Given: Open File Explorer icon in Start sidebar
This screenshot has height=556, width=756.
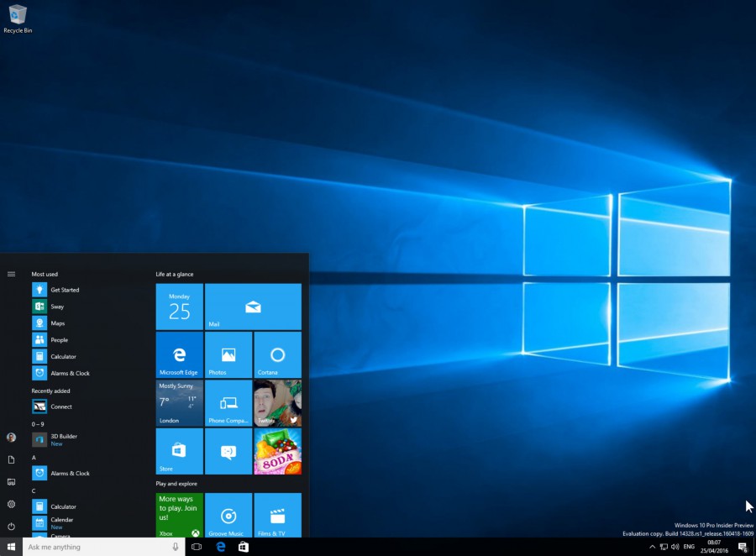Looking at the screenshot, I should pos(11,482).
